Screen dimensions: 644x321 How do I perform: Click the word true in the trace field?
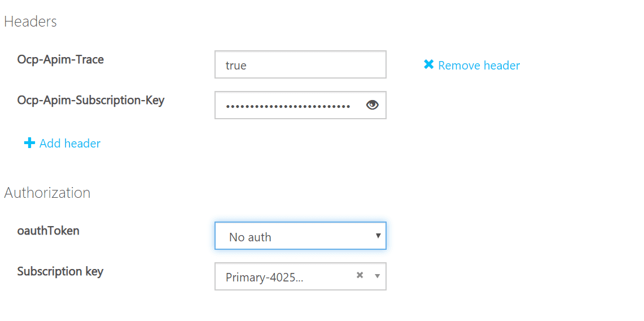click(x=236, y=66)
